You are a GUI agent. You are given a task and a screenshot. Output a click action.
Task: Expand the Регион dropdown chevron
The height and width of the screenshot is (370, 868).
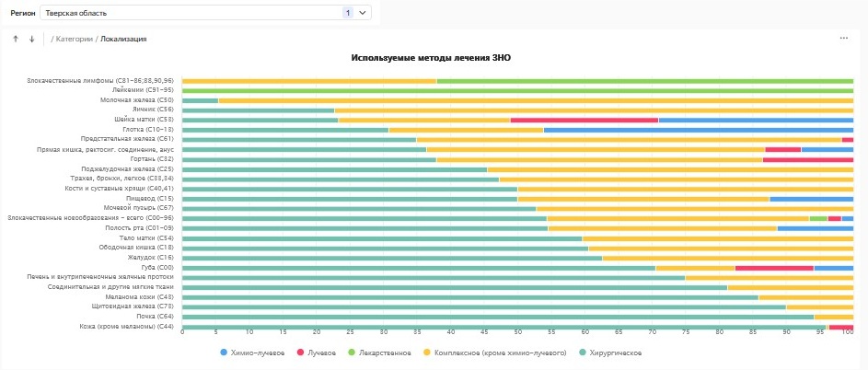tap(363, 13)
